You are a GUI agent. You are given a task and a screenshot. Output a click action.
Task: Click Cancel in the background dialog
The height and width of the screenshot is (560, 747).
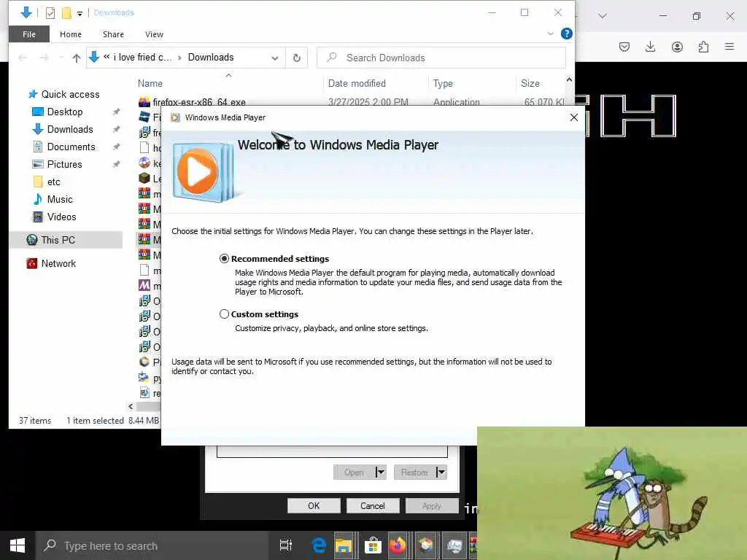(x=373, y=506)
